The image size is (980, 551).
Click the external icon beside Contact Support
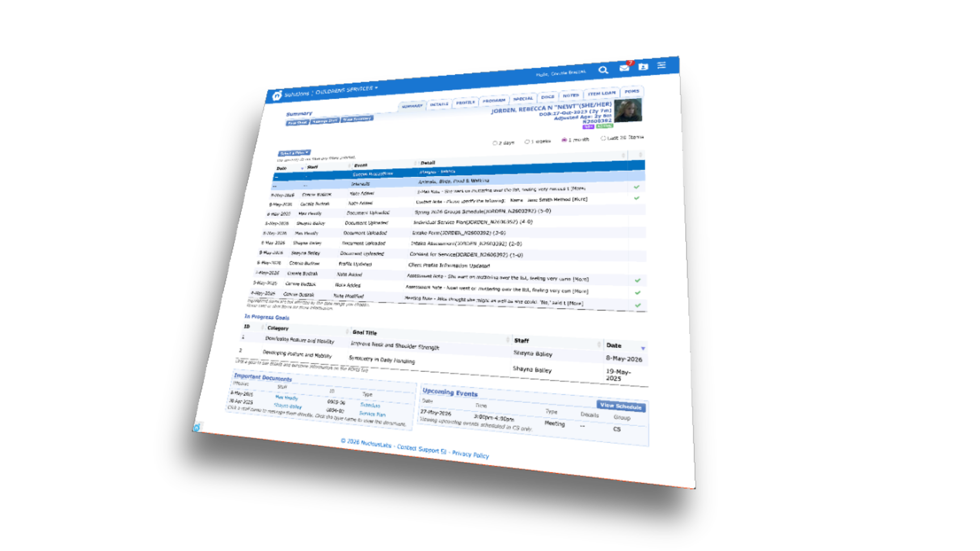[x=443, y=451]
